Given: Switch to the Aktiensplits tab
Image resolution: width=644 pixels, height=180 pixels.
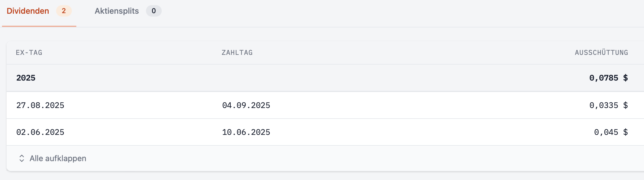Looking at the screenshot, I should point(117,11).
